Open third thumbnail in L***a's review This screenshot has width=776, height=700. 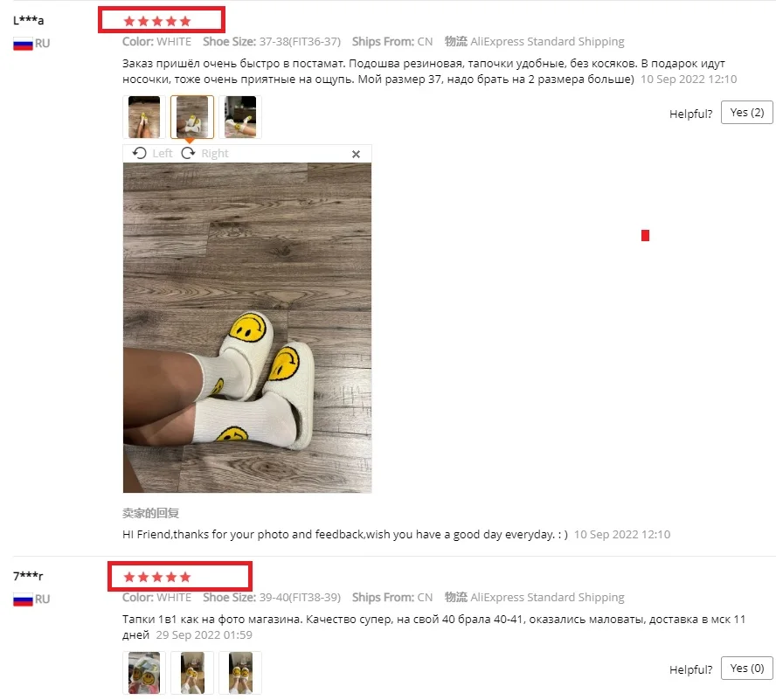point(240,117)
